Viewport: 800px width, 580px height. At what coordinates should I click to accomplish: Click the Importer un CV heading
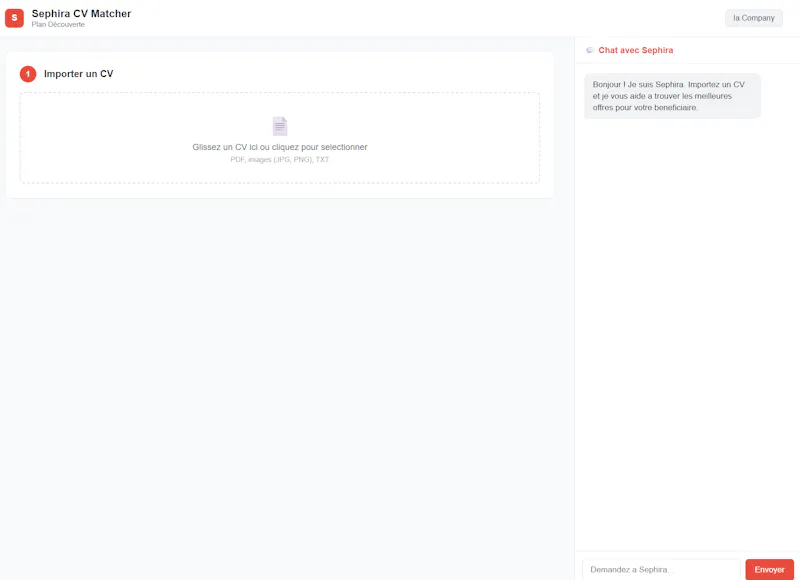point(79,74)
